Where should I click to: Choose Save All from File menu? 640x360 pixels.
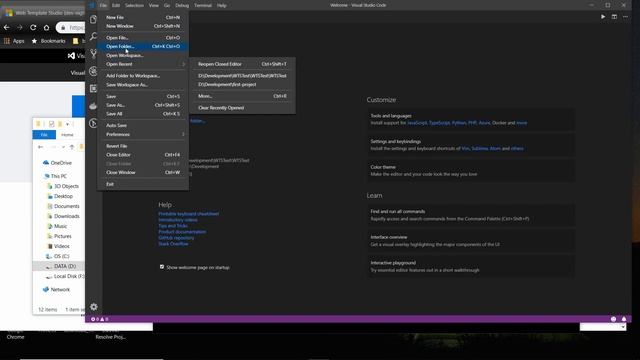click(x=143, y=114)
